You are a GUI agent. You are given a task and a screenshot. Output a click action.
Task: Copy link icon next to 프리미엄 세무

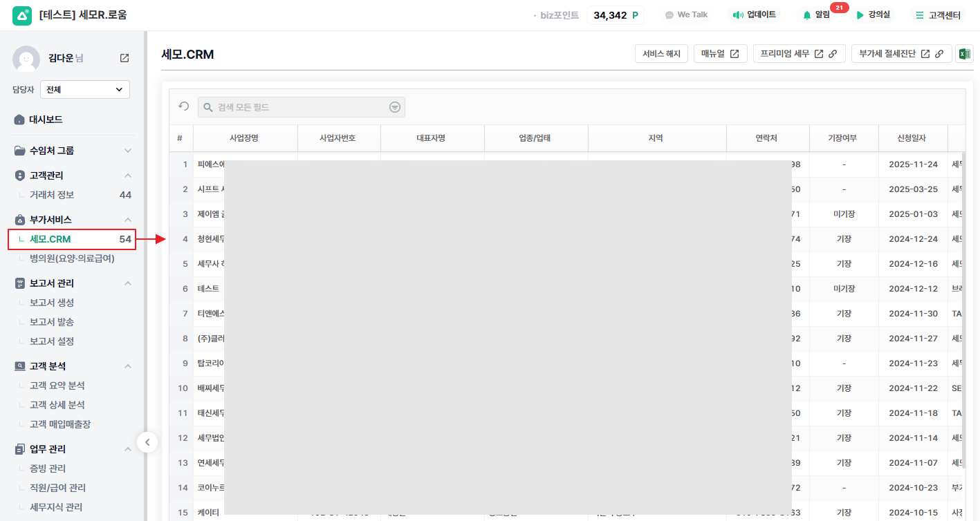[x=833, y=54]
